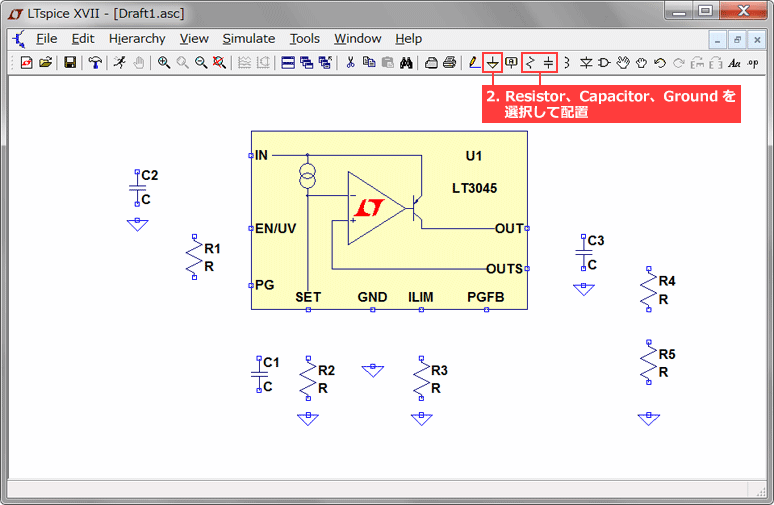Click the Undo icon
774x505 pixels.
(659, 63)
